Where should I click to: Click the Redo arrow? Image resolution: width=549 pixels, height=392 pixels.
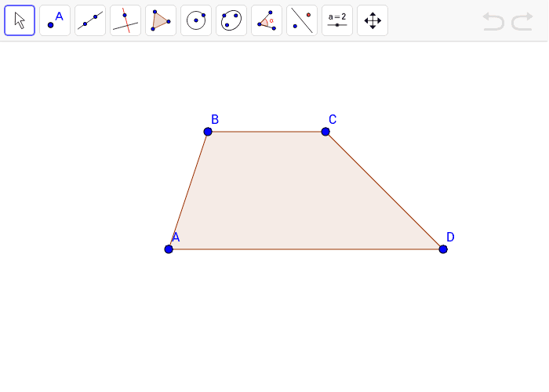tap(522, 21)
